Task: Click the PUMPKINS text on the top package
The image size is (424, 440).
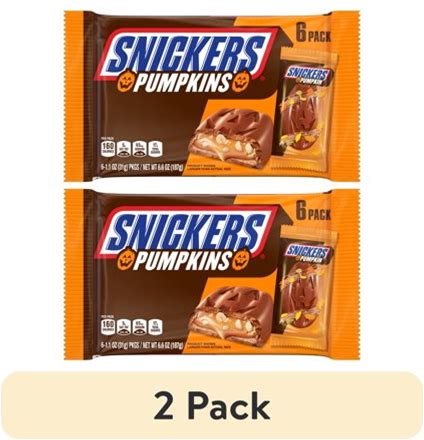Action: [183, 83]
